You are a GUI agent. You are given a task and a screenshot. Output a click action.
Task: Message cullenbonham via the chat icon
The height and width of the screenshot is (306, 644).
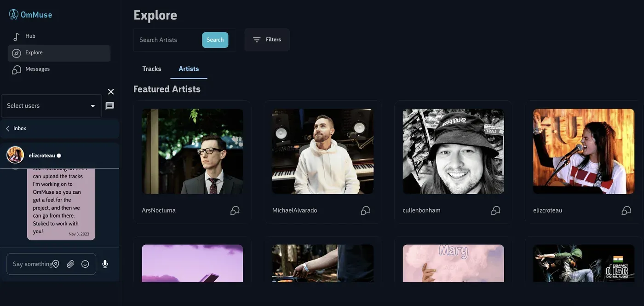[x=496, y=210]
